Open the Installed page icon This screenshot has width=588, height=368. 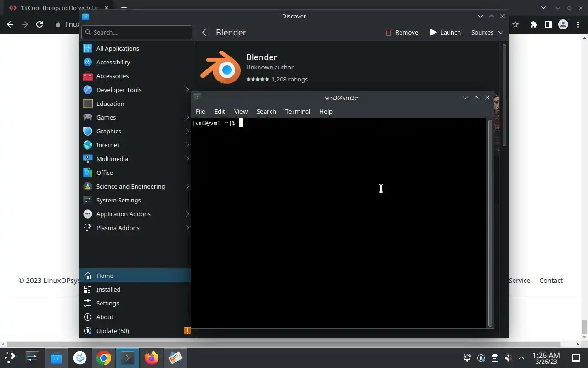88,289
